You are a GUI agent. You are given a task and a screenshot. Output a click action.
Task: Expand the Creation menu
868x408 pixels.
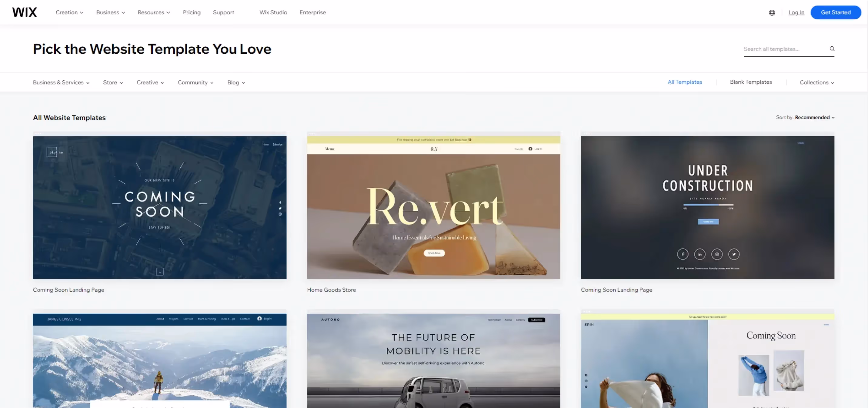click(69, 12)
